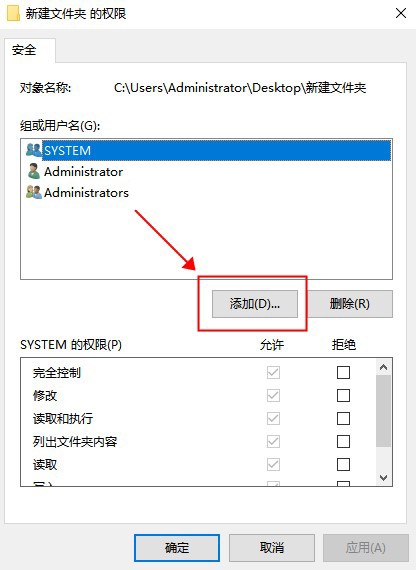
Task: Confirm with the 确定 button
Action: click(177, 547)
